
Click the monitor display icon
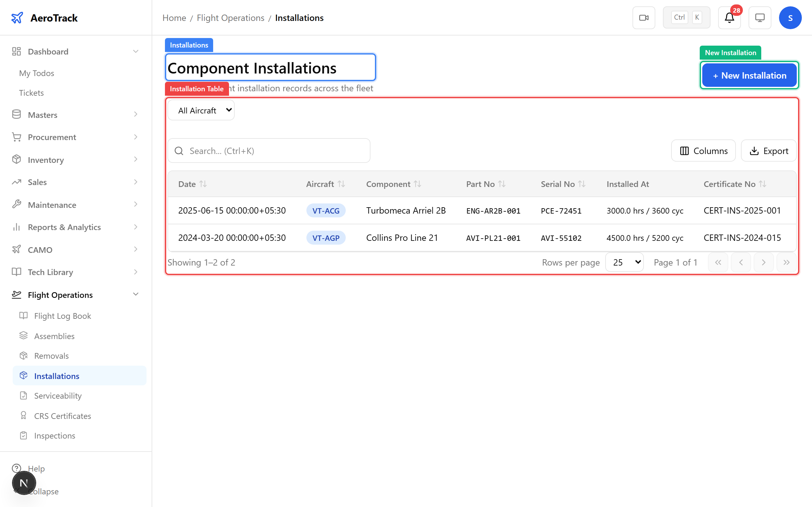pyautogui.click(x=760, y=18)
